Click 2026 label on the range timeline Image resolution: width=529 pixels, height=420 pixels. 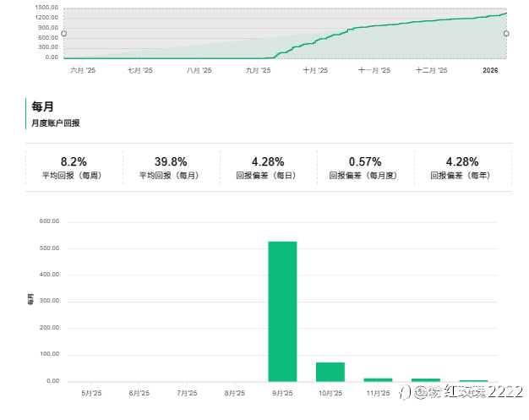[x=491, y=71]
